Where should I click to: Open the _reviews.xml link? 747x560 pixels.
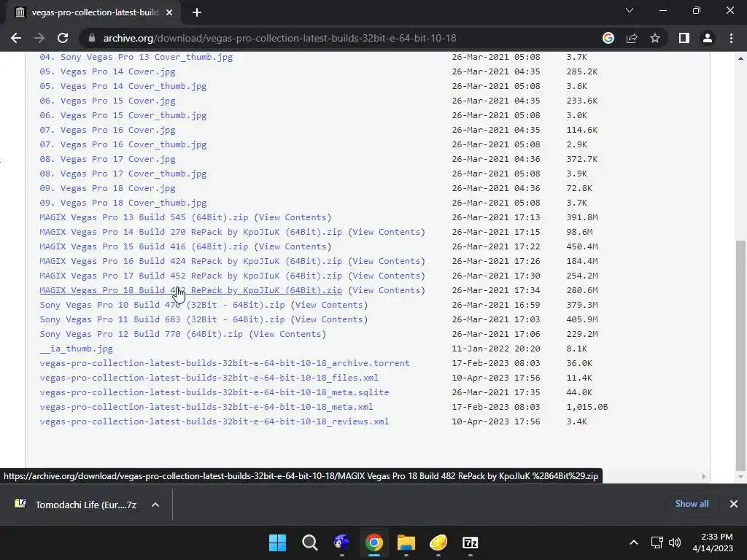214,421
